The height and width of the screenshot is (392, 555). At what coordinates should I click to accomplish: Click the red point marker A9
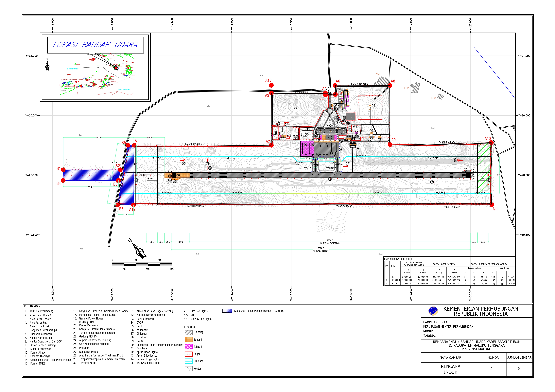point(390,144)
